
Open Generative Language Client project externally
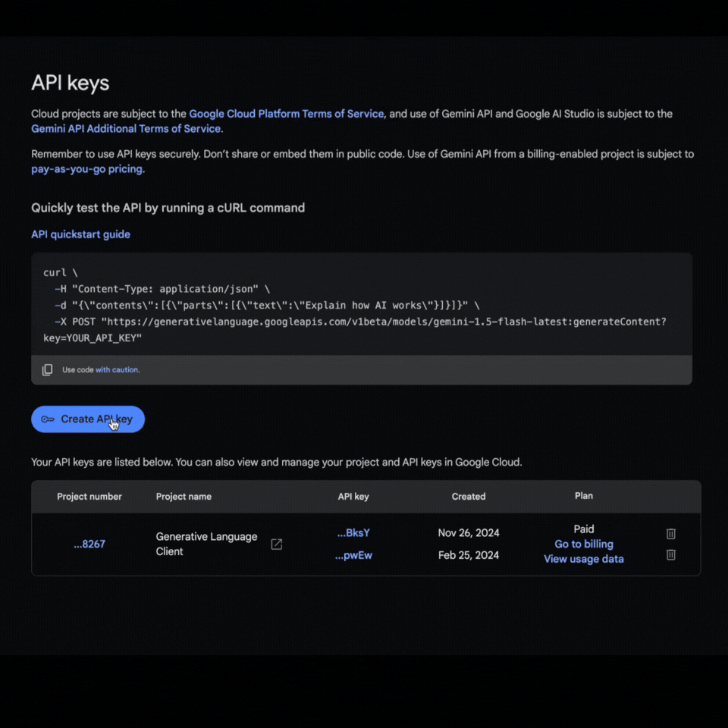(x=276, y=544)
